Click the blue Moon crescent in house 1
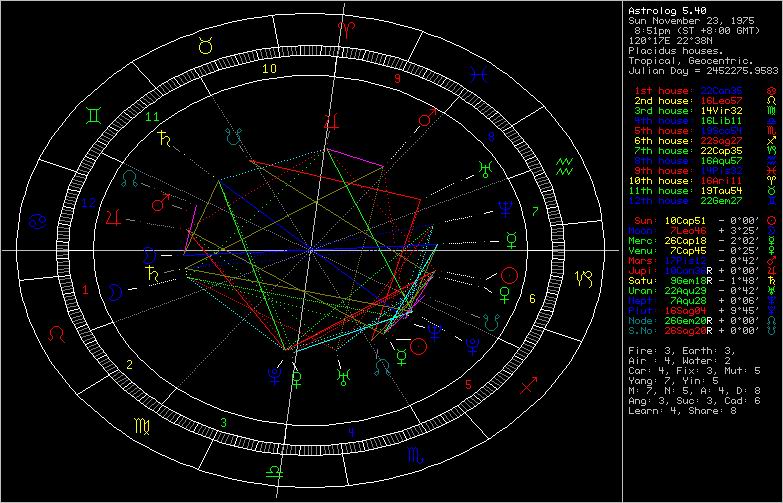 pos(117,290)
